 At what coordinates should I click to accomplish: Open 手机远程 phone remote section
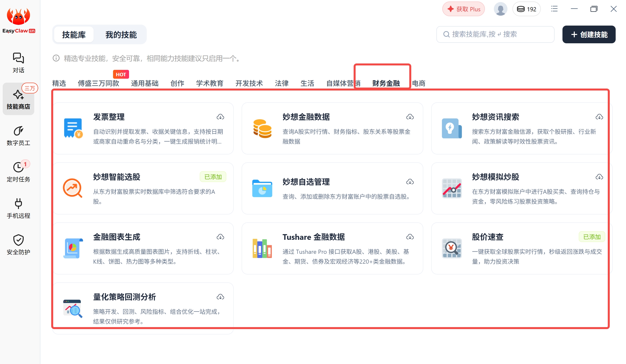(x=18, y=208)
